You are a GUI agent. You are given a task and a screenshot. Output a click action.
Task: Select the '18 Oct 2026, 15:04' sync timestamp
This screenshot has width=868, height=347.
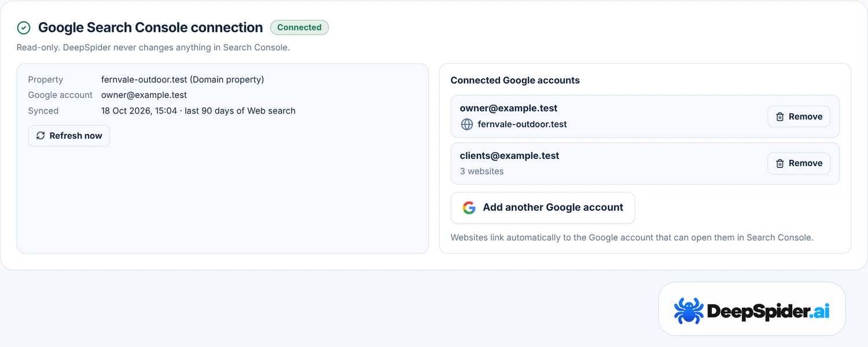pyautogui.click(x=139, y=111)
